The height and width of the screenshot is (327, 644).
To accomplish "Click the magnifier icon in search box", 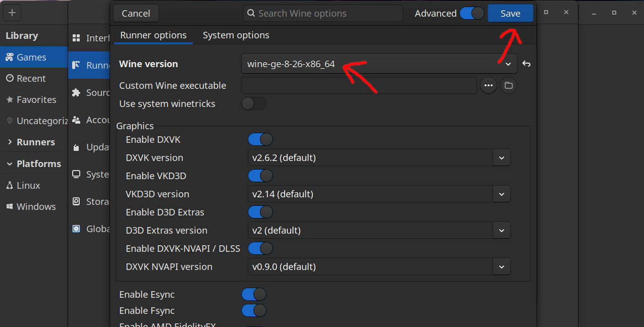I will 251,14.
